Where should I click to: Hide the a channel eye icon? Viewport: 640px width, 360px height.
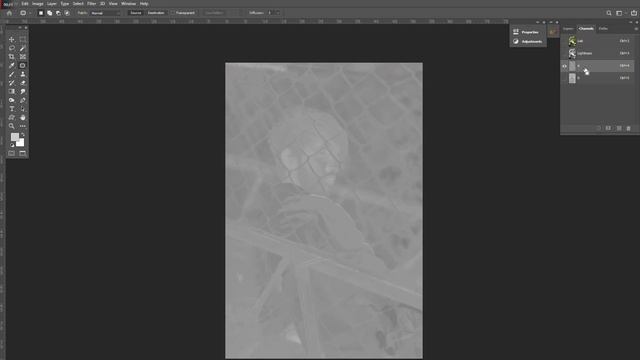pyautogui.click(x=564, y=66)
